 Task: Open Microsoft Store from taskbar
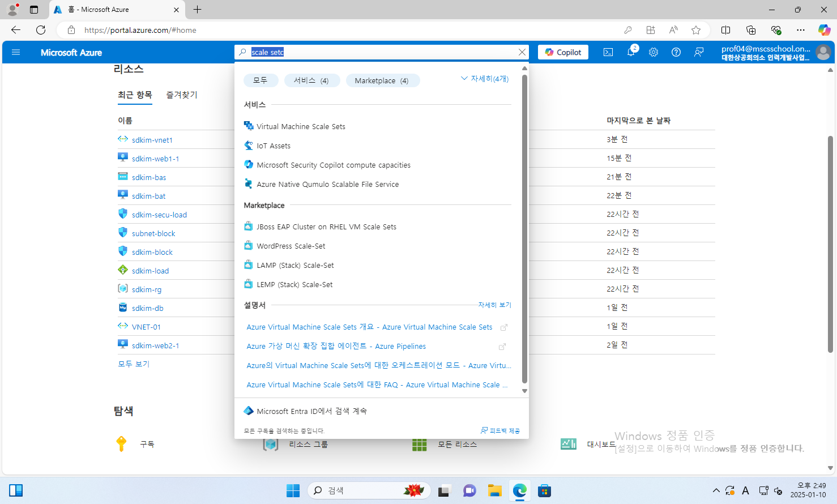coord(545,490)
